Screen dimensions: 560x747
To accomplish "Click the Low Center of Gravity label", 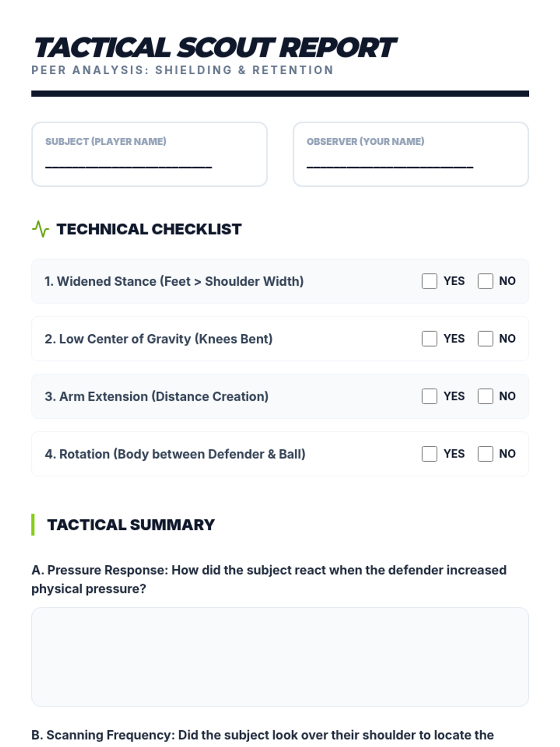I will [159, 338].
